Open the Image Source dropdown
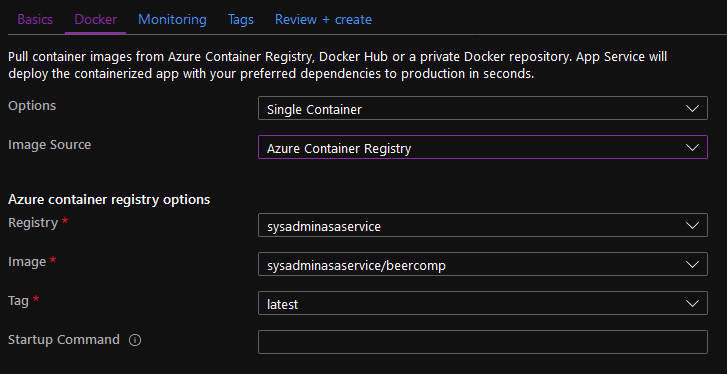Viewport: 727px width, 374px height. tap(483, 147)
